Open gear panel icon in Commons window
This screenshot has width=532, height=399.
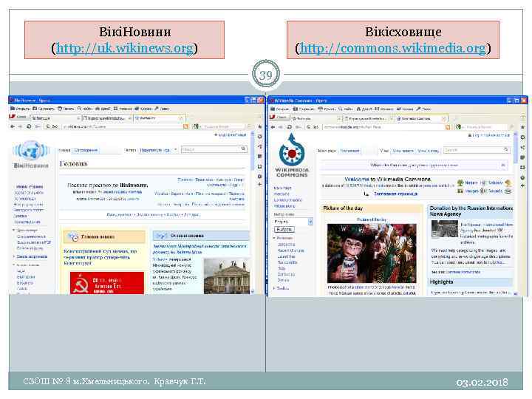point(522,137)
